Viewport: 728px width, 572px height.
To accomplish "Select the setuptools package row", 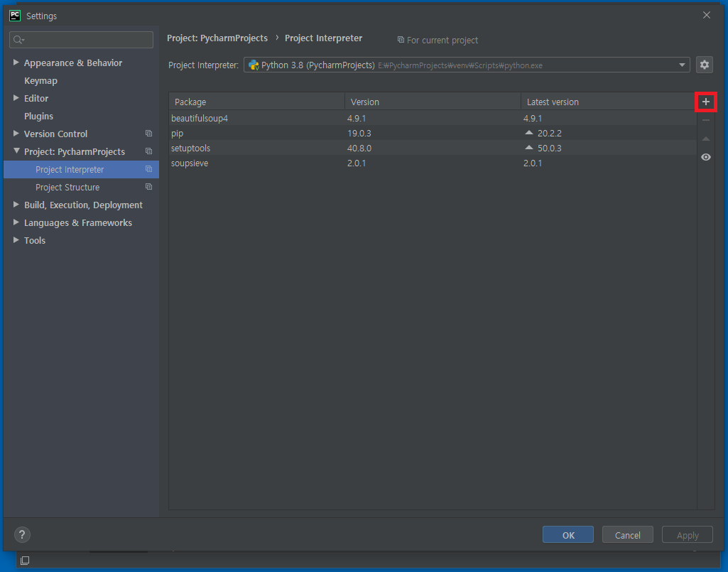I will 433,148.
